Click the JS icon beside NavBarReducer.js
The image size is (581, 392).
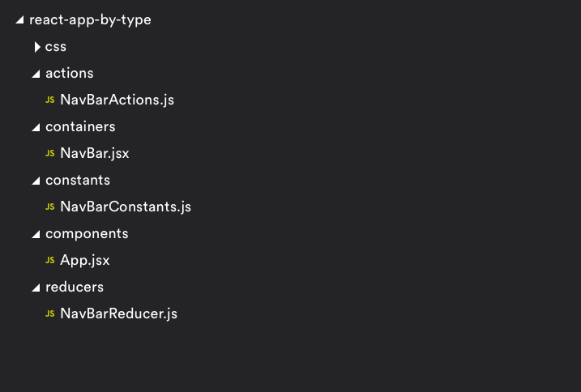click(x=50, y=314)
